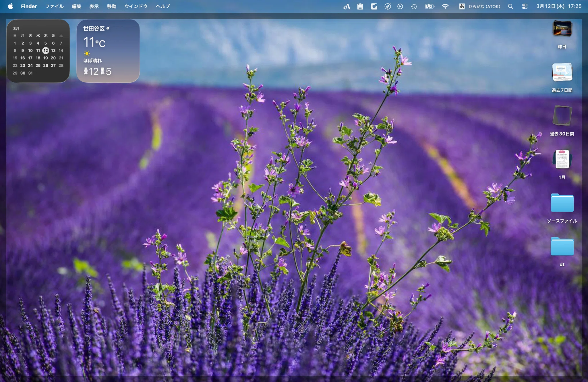Click the sun icon in weather widget
Image resolution: width=588 pixels, height=382 pixels.
(x=87, y=53)
